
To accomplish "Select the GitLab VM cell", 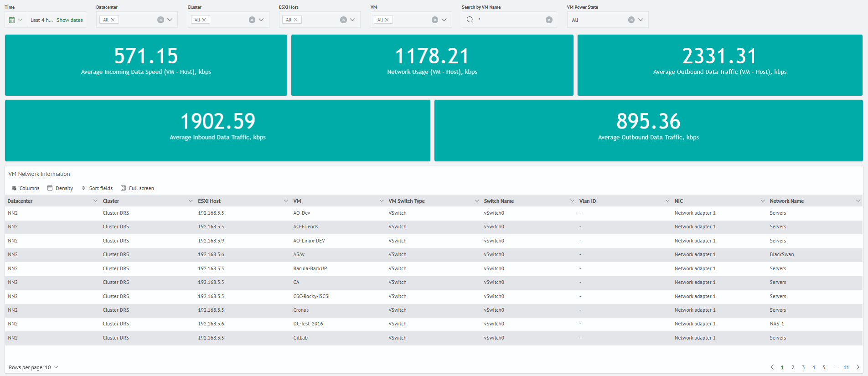I will (338, 338).
